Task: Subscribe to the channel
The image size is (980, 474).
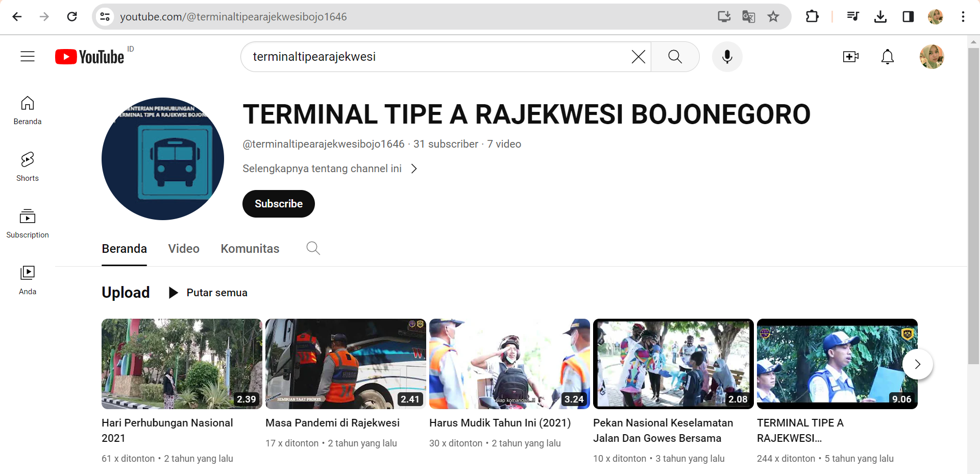Action: click(x=279, y=204)
